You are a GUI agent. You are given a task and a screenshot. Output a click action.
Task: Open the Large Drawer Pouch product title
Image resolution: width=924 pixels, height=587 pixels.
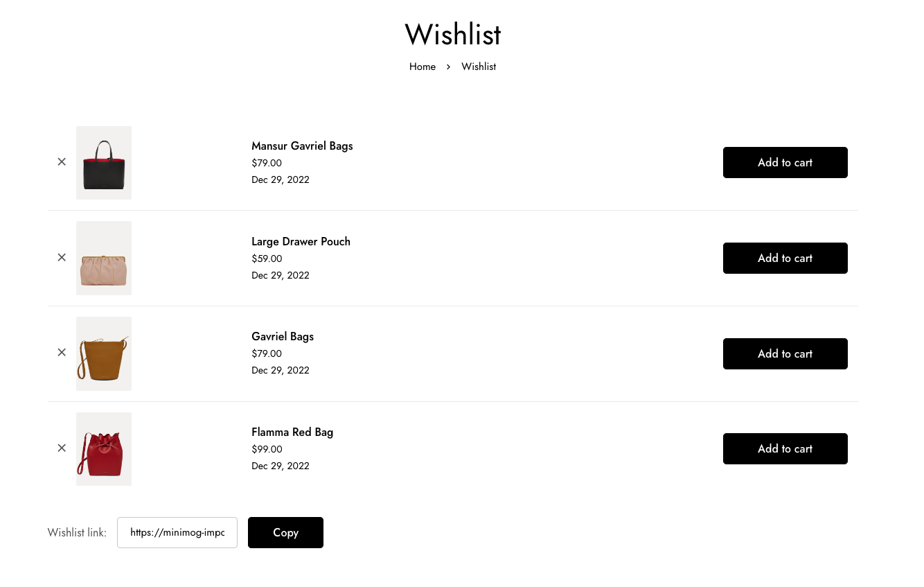(301, 242)
